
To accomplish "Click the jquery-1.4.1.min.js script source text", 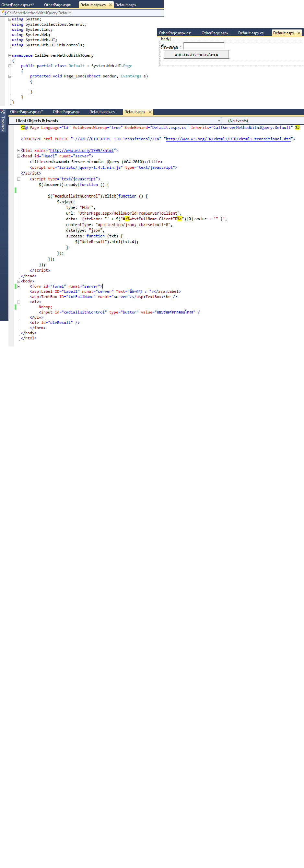I will 90,167.
